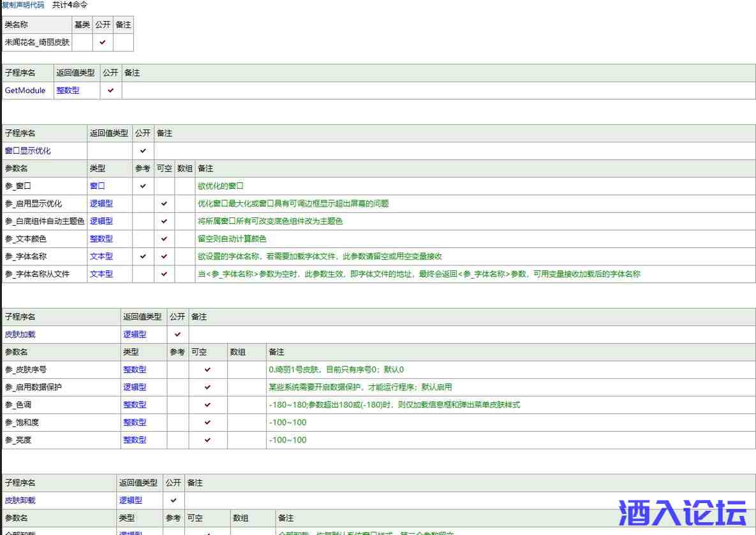Toggle the 参考 checkmark for 参_窗口
The width and height of the screenshot is (756, 535).
(143, 186)
